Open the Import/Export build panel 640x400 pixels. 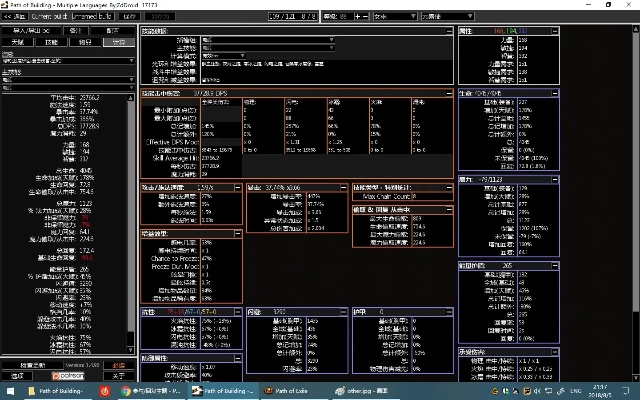(x=31, y=31)
